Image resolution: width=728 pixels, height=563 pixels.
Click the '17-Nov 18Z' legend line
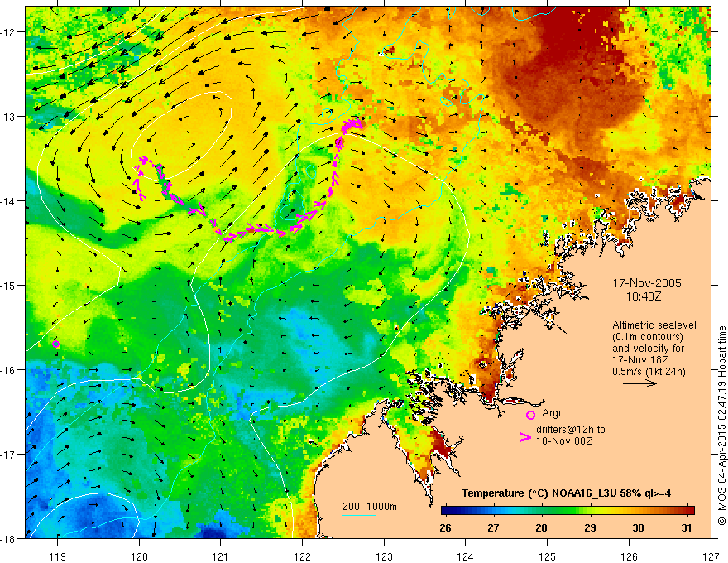point(639,360)
